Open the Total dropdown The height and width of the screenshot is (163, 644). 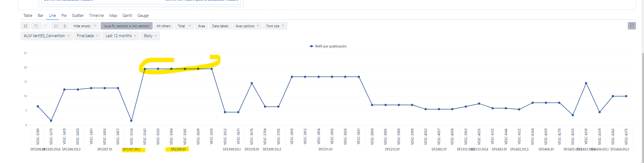184,26
